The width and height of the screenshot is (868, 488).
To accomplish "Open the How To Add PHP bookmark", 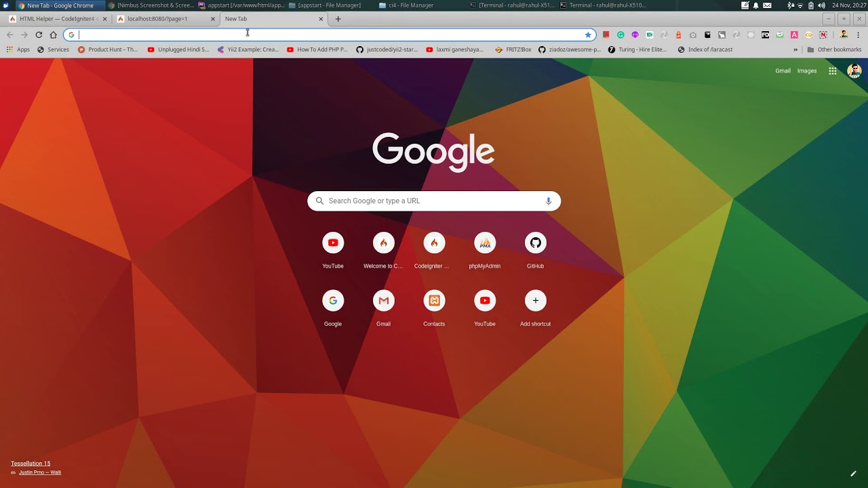I will click(317, 49).
